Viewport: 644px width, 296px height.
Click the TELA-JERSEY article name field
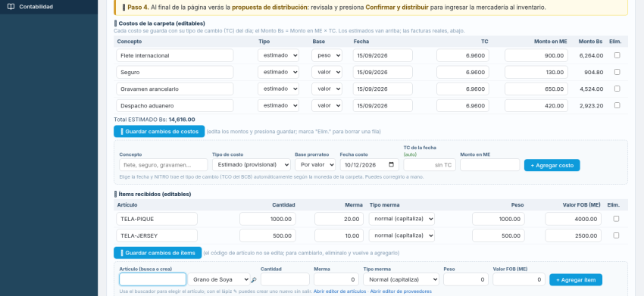[157, 235]
